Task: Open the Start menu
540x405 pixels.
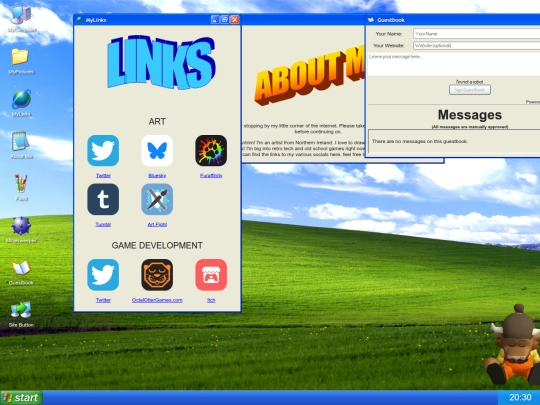Action: coord(21,398)
